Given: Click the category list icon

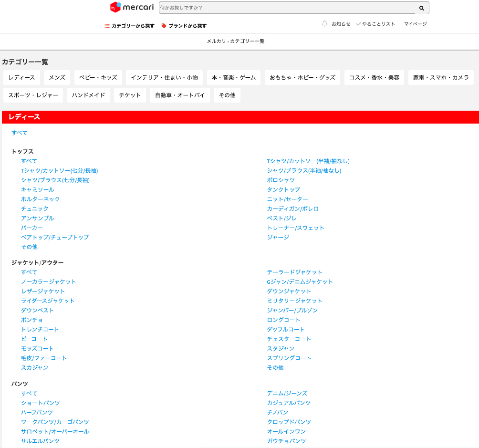Looking at the screenshot, I should [107, 26].
